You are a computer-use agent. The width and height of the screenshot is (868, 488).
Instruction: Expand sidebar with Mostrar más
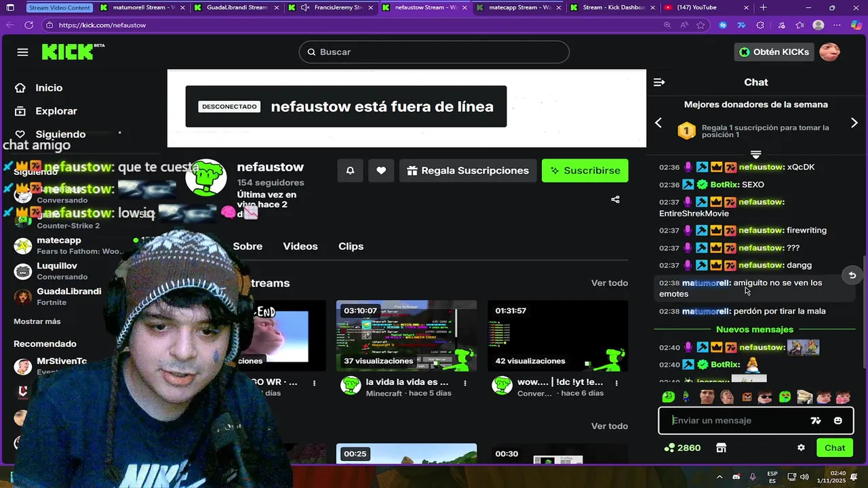click(x=37, y=321)
